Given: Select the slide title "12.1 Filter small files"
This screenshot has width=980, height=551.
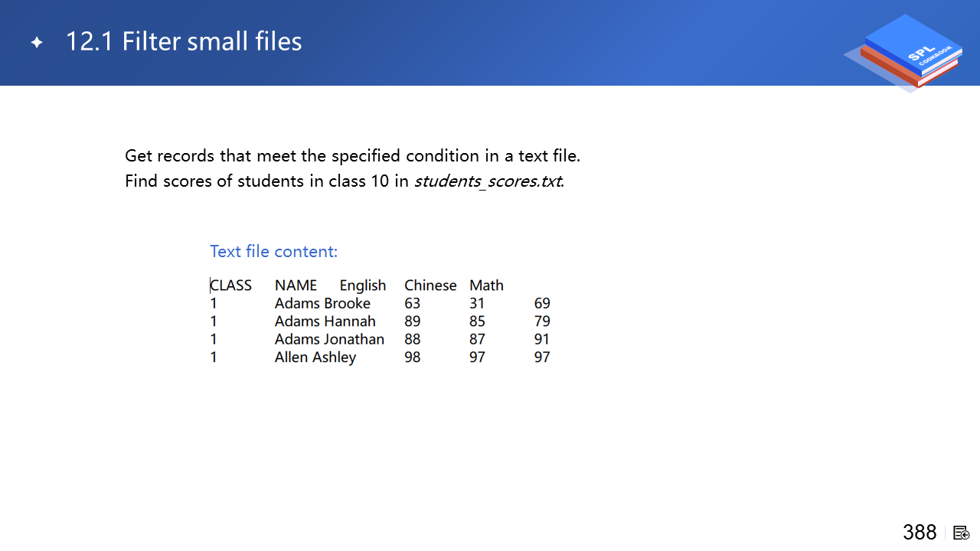Looking at the screenshot, I should pos(184,41).
